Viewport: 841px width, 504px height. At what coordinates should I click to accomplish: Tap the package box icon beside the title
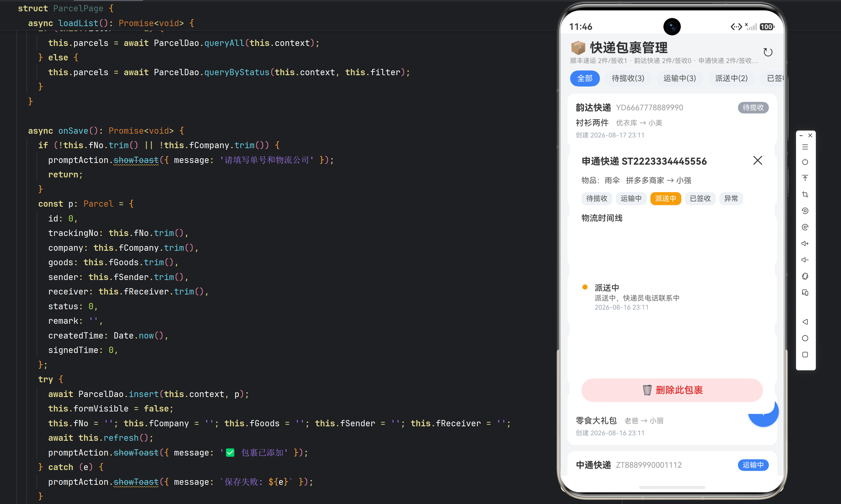pyautogui.click(x=578, y=48)
